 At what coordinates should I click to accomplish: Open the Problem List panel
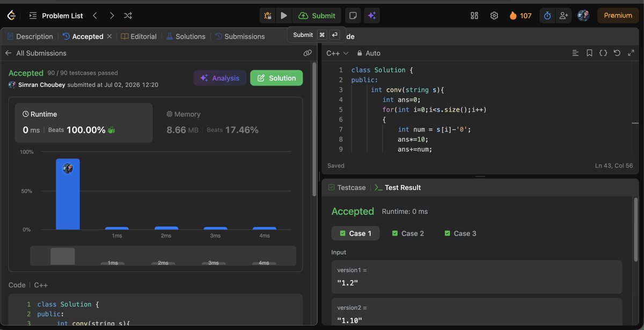coord(56,16)
